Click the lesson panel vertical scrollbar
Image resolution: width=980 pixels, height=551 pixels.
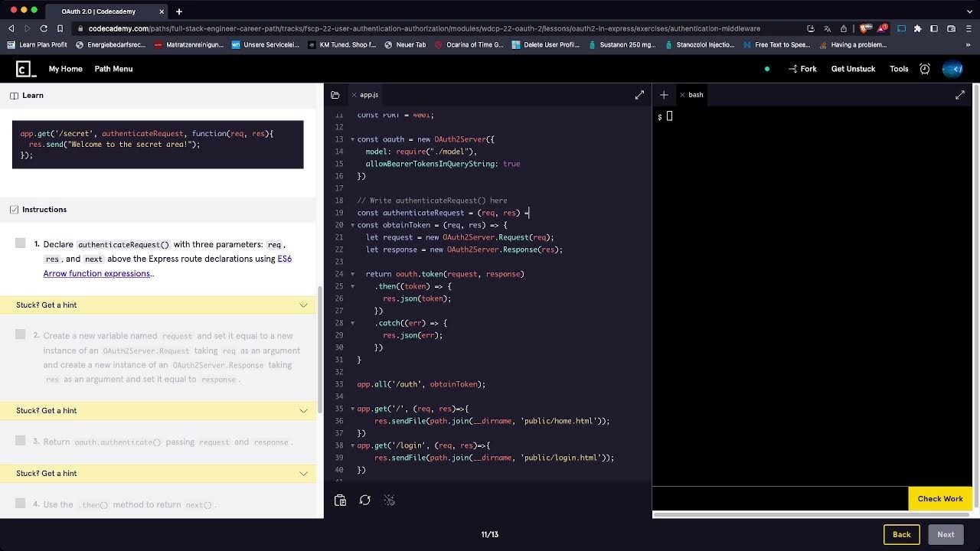tap(320, 348)
